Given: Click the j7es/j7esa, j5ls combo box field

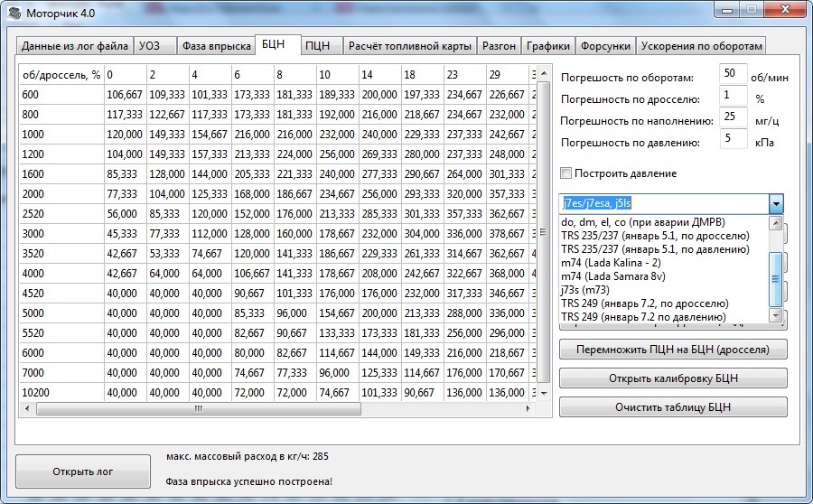Looking at the screenshot, I should point(664,204).
